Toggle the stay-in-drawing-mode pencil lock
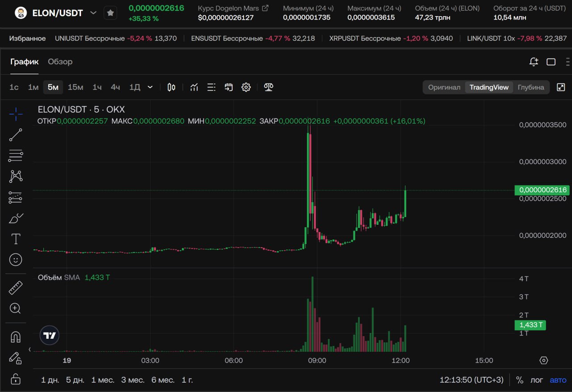572x392 pixels. coord(16,358)
